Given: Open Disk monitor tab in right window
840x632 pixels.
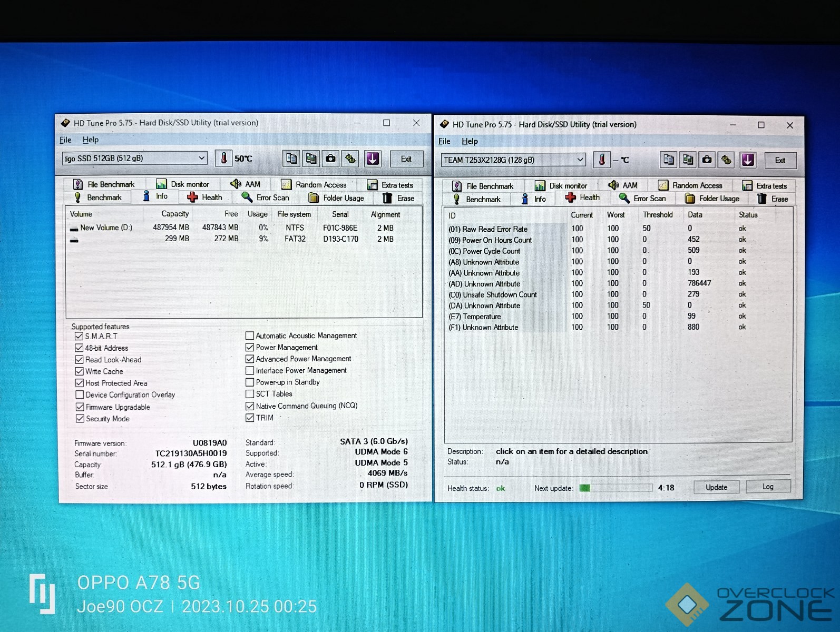Looking at the screenshot, I should point(561,186).
